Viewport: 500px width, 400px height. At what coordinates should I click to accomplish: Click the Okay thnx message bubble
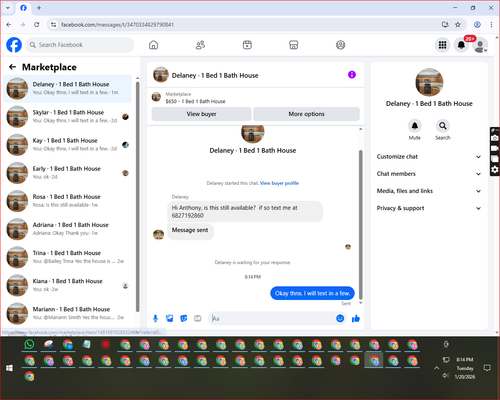(x=312, y=293)
